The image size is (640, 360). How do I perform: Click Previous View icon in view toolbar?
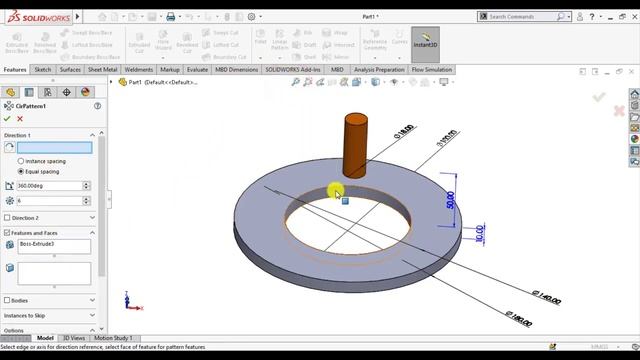pos(320,82)
